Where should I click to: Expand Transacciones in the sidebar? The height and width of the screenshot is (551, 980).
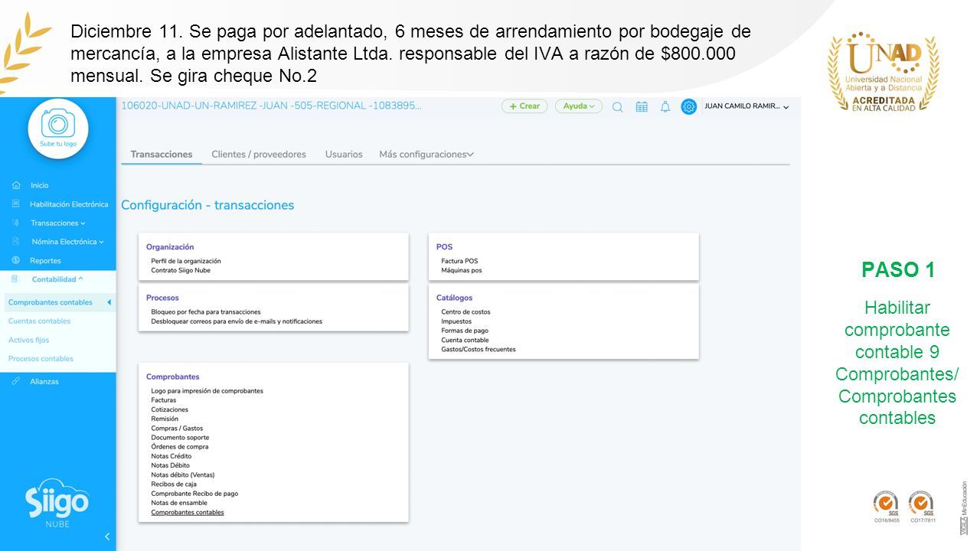pyautogui.click(x=57, y=223)
